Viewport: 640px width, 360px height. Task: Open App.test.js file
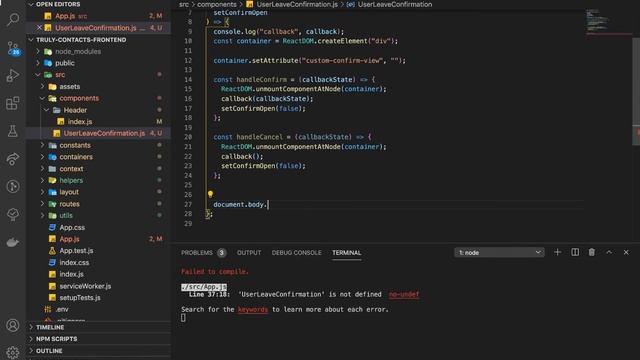tap(98, 251)
